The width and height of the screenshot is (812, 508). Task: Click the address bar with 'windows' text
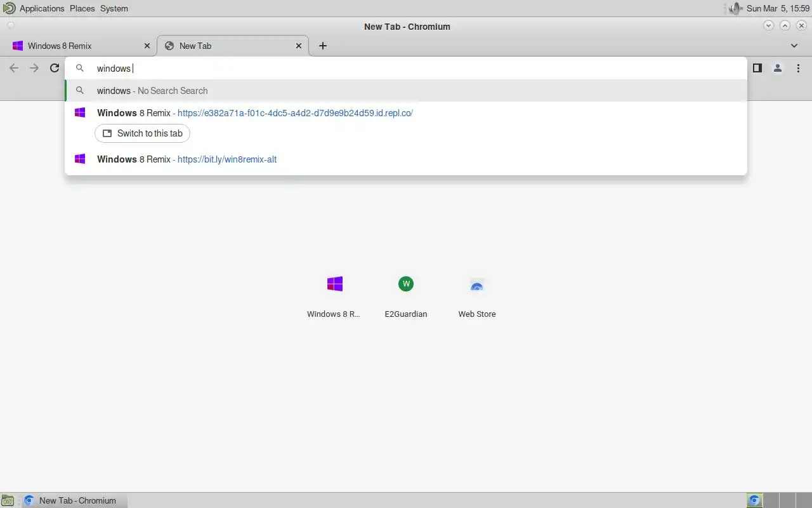[x=406, y=69]
